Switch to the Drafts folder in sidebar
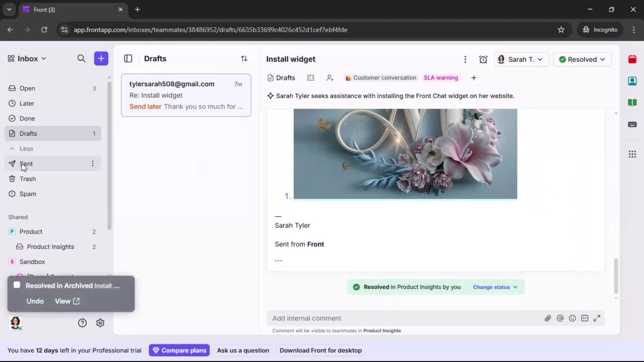 click(29, 133)
